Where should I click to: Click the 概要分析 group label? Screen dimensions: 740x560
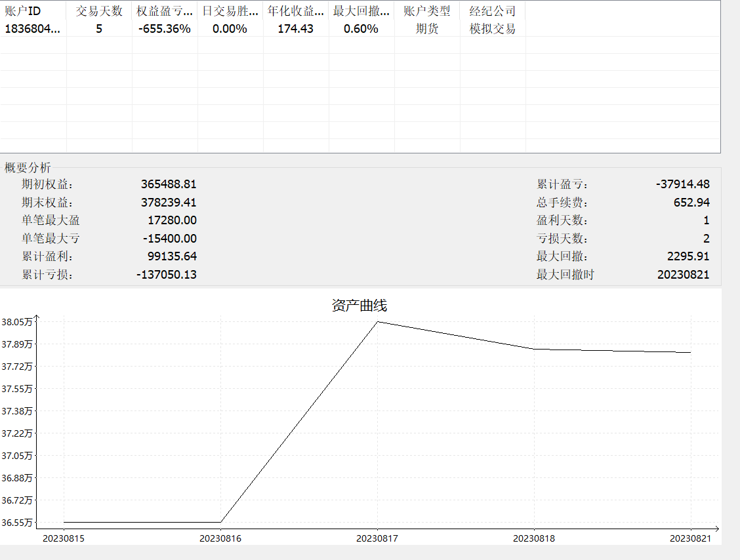pos(28,167)
